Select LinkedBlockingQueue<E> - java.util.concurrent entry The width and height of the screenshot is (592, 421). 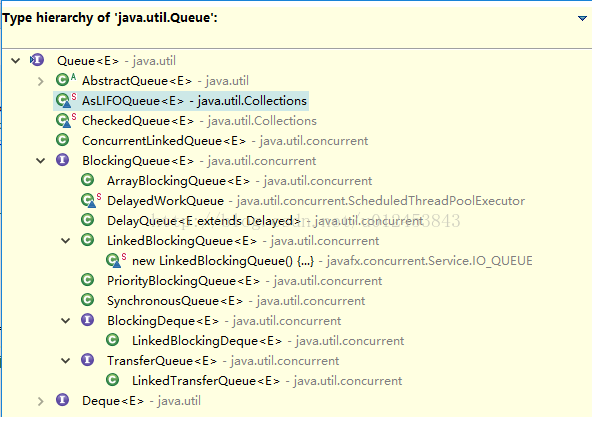[243, 241]
